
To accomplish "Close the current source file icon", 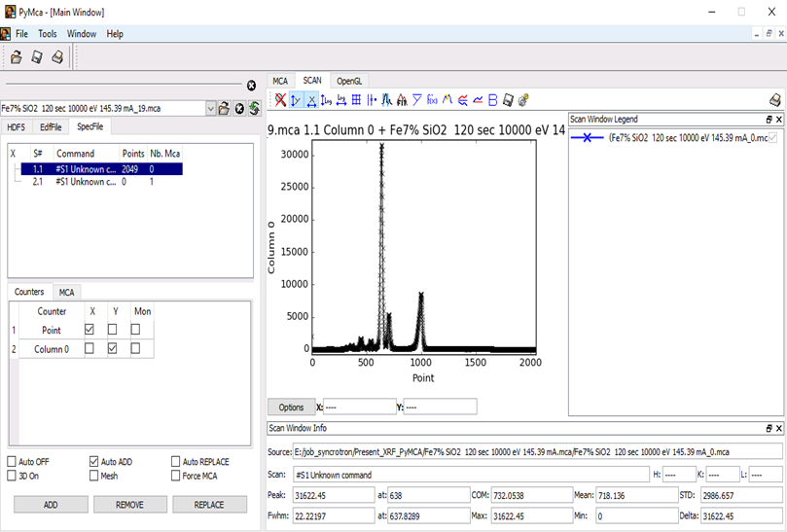I will pyautogui.click(x=239, y=108).
